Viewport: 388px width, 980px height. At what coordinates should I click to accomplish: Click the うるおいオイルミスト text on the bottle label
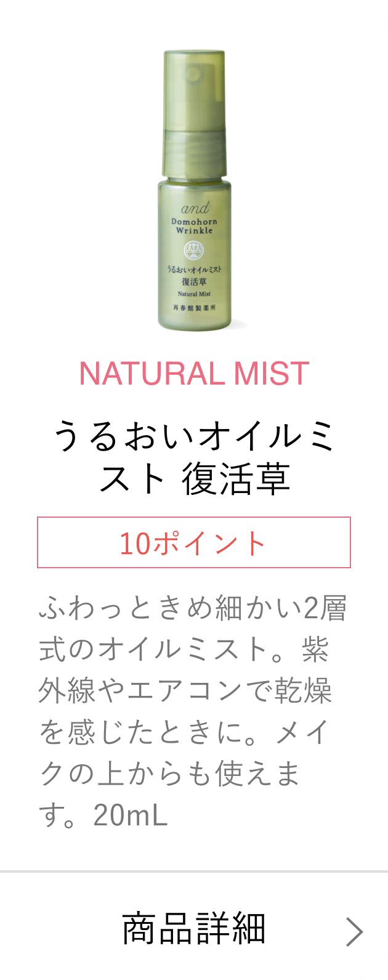pyautogui.click(x=194, y=269)
